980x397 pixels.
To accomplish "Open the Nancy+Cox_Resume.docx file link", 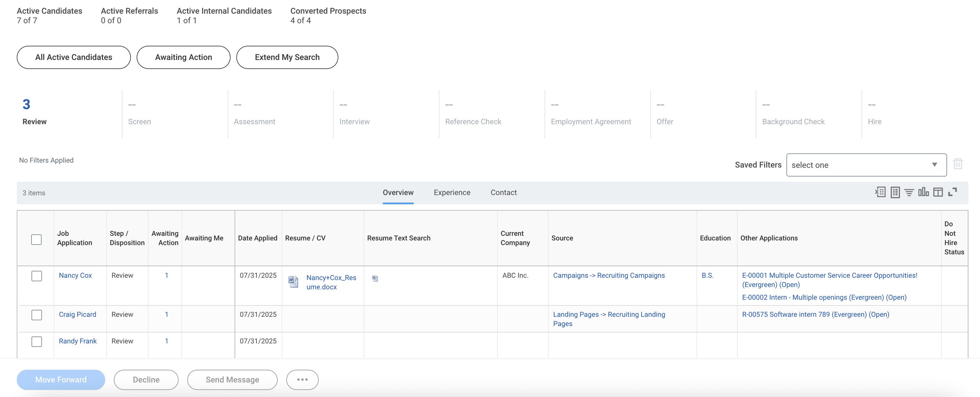I will (331, 282).
